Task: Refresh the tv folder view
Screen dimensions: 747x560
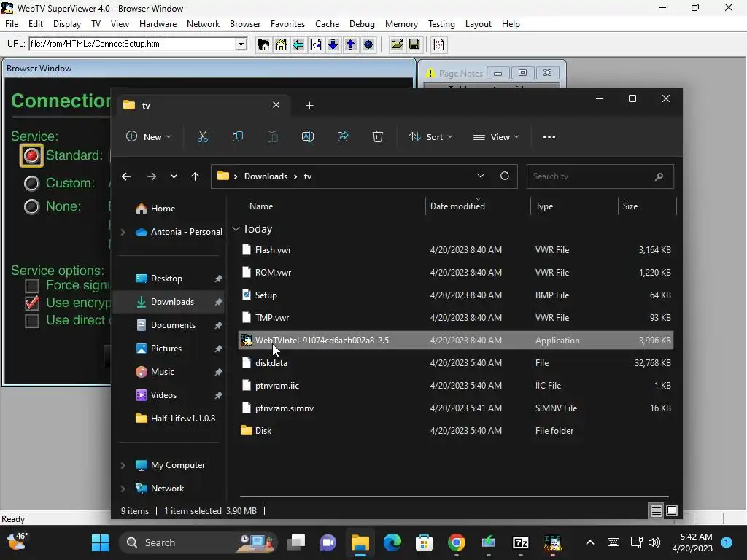Action: 505,176
